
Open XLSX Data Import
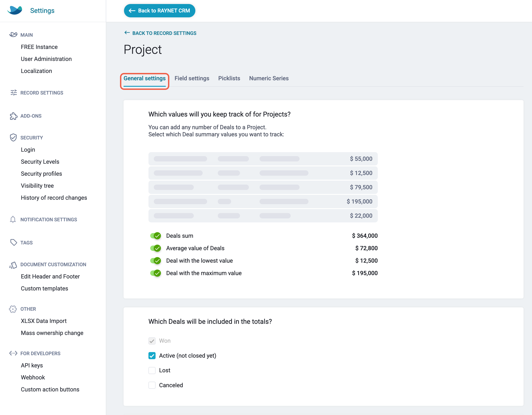pos(44,321)
